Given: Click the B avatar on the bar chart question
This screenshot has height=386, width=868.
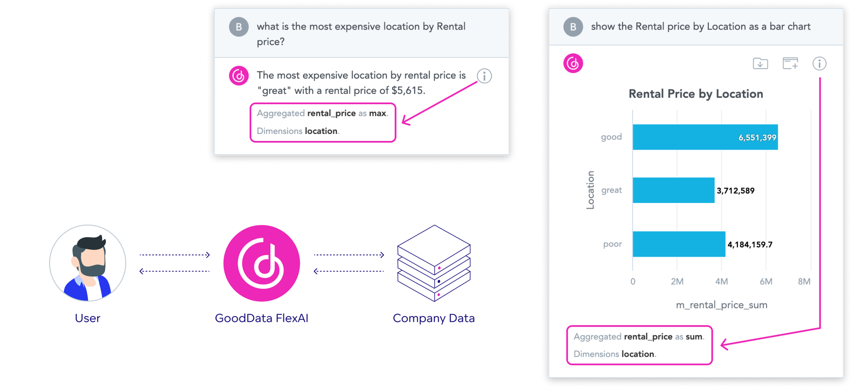Looking at the screenshot, I should click(x=573, y=26).
